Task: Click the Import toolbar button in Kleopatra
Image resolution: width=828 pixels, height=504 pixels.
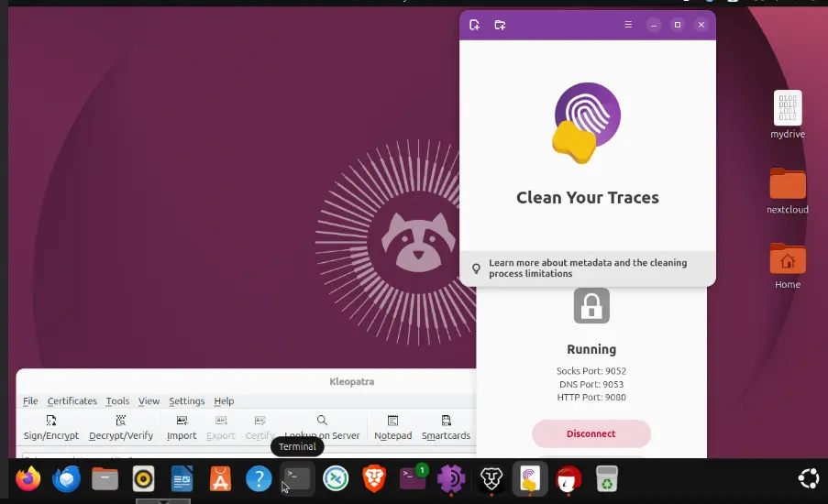Action: pyautogui.click(x=182, y=427)
